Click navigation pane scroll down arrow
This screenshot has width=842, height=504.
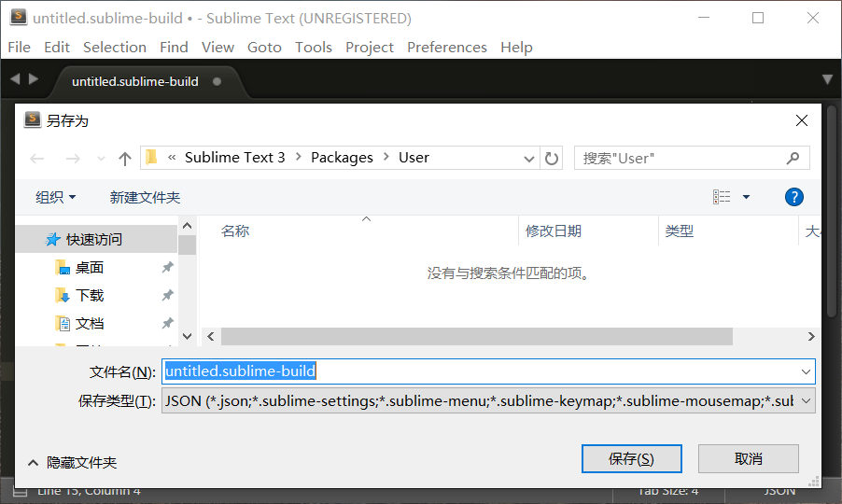(187, 337)
